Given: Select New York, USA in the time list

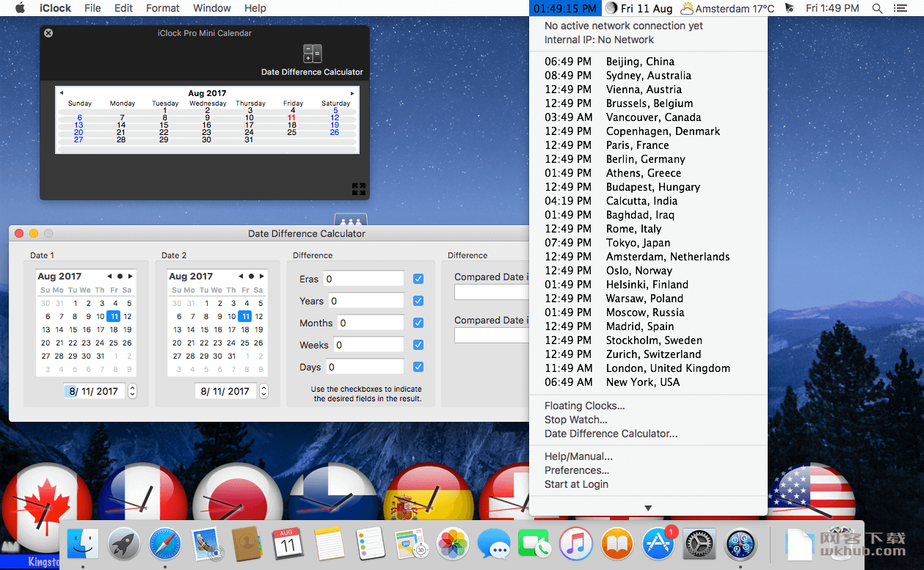Looking at the screenshot, I should (x=648, y=382).
